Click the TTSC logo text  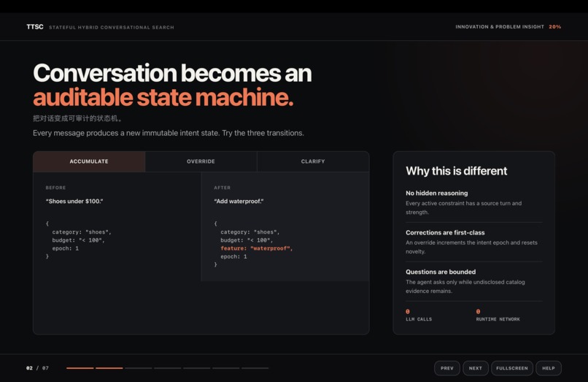(35, 27)
